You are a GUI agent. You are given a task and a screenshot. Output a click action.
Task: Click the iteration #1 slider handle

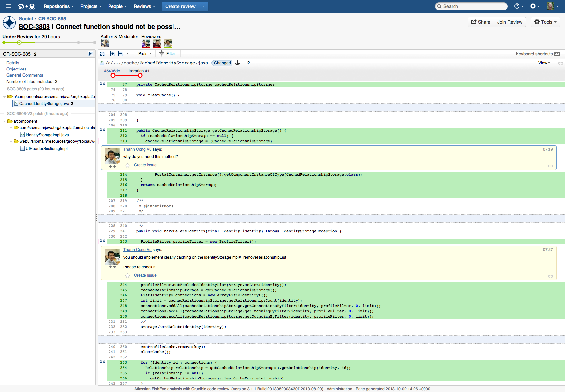(x=140, y=75)
